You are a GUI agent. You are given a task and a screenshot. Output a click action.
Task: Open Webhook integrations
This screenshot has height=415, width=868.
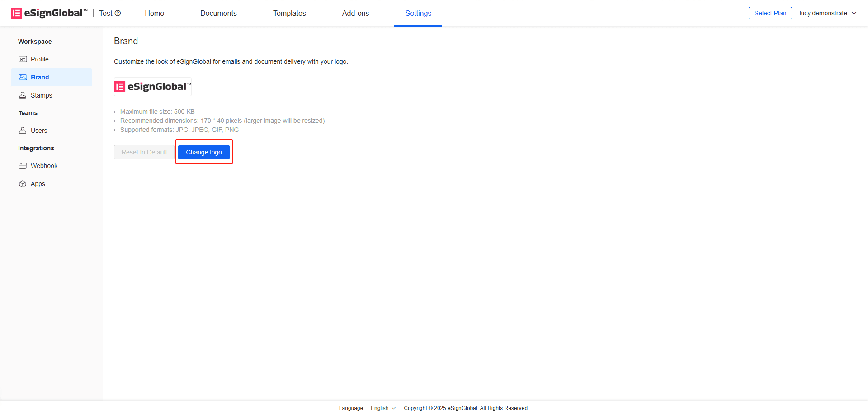click(52, 166)
